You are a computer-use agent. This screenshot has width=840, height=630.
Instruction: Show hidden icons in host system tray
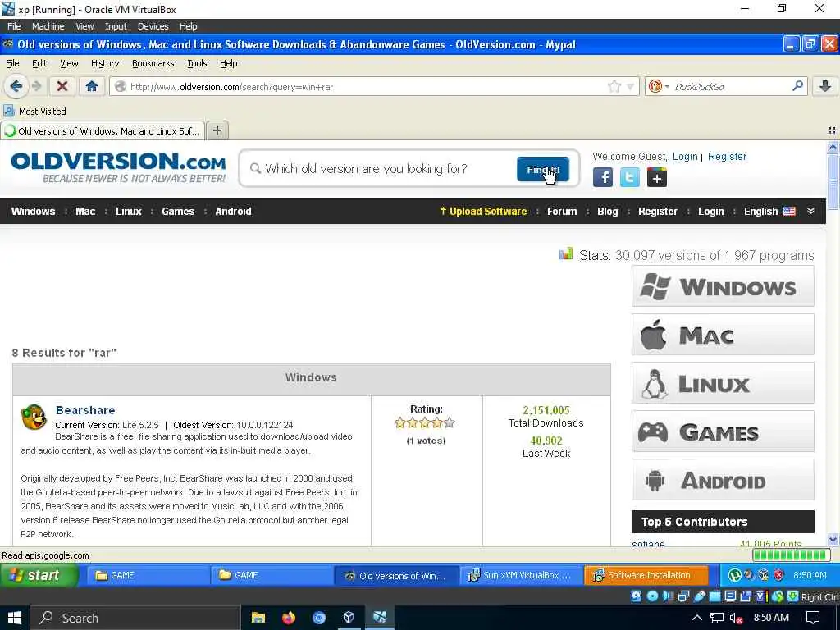coord(696,619)
